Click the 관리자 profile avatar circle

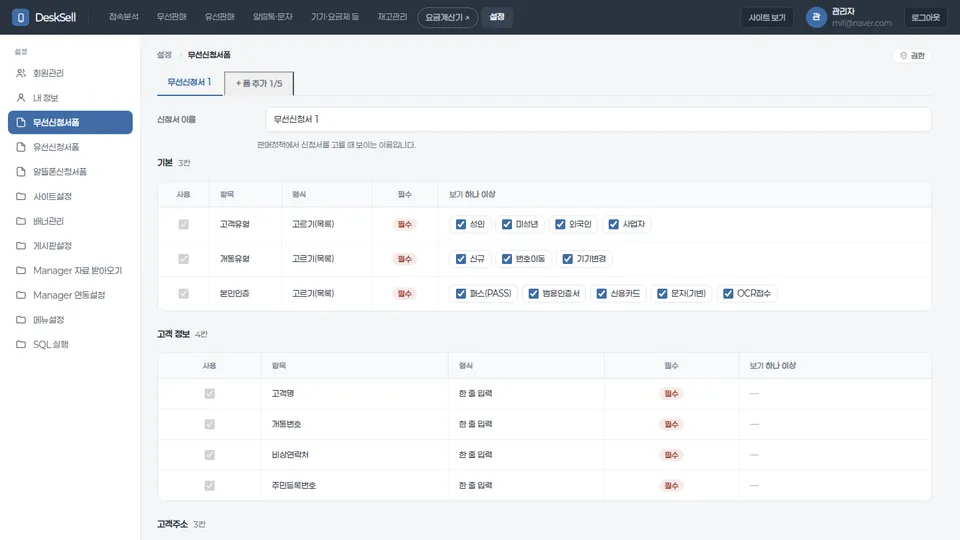click(x=816, y=17)
